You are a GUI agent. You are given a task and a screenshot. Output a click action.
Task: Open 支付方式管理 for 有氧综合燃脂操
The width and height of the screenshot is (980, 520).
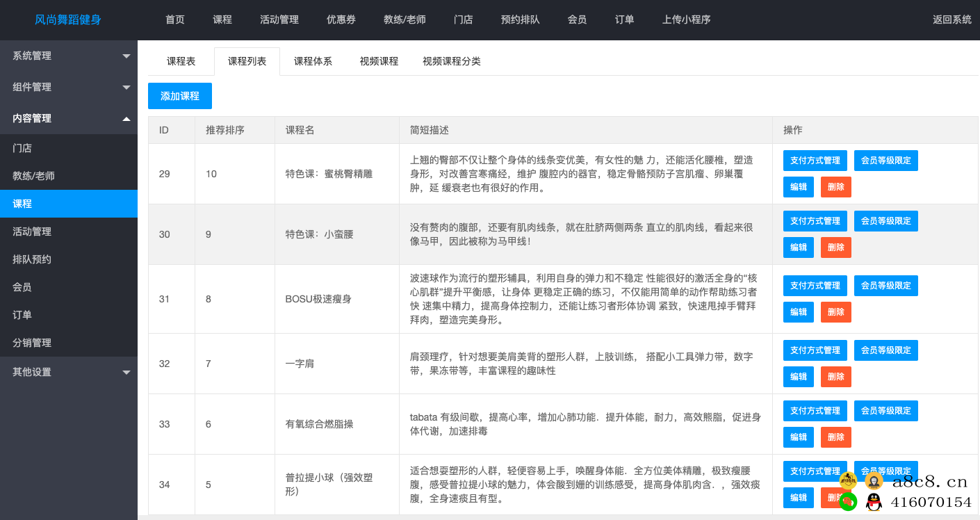click(815, 411)
